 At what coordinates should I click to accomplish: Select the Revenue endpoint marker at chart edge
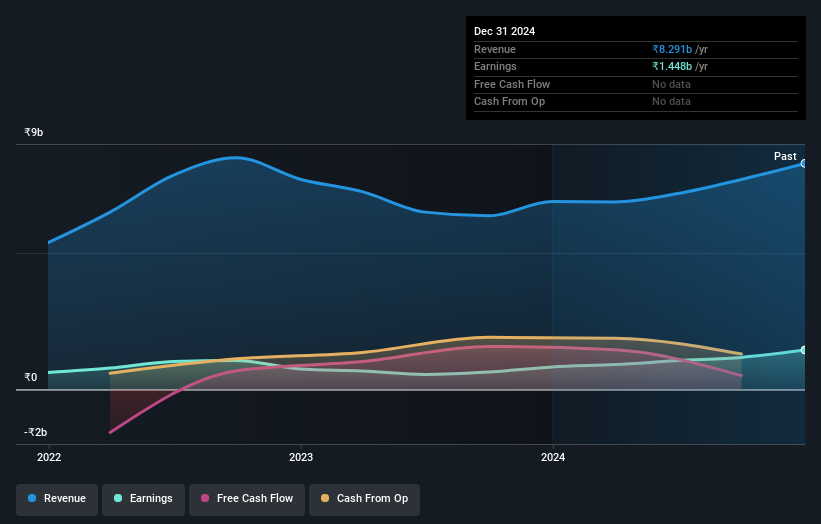(x=803, y=164)
